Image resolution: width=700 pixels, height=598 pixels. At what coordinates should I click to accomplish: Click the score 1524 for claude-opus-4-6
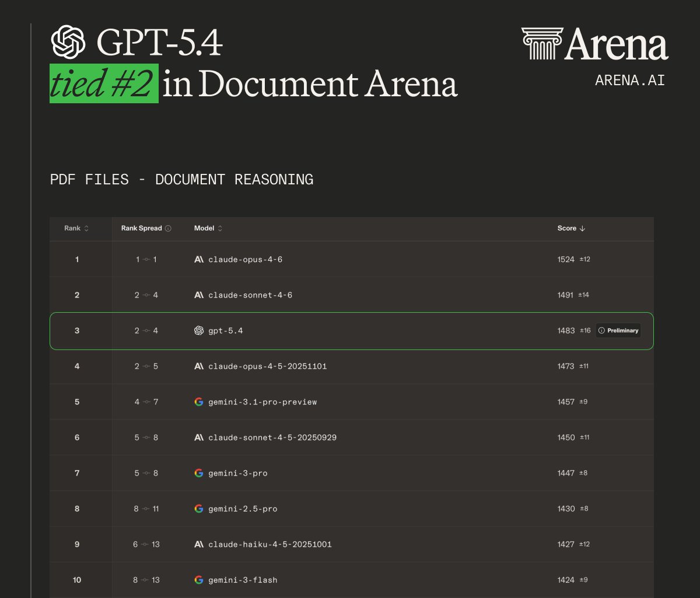(566, 259)
